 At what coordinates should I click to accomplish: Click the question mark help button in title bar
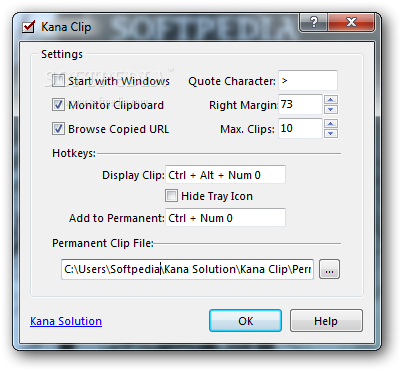coord(313,22)
